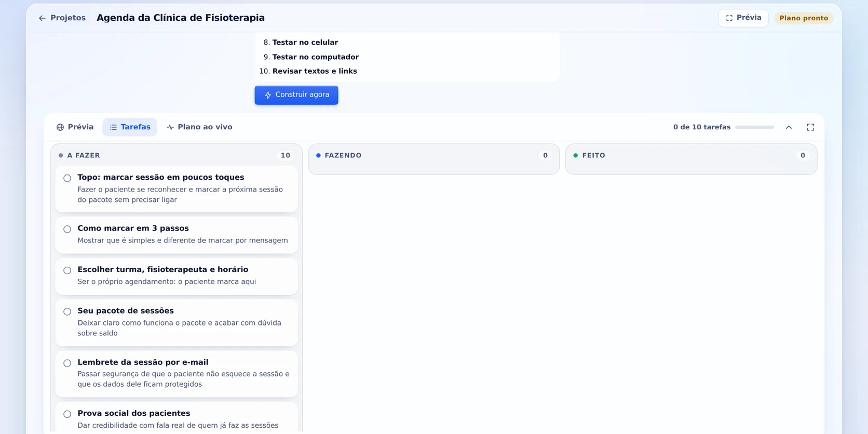Click the task progress bar
The width and height of the screenshot is (868, 434).
tap(754, 127)
